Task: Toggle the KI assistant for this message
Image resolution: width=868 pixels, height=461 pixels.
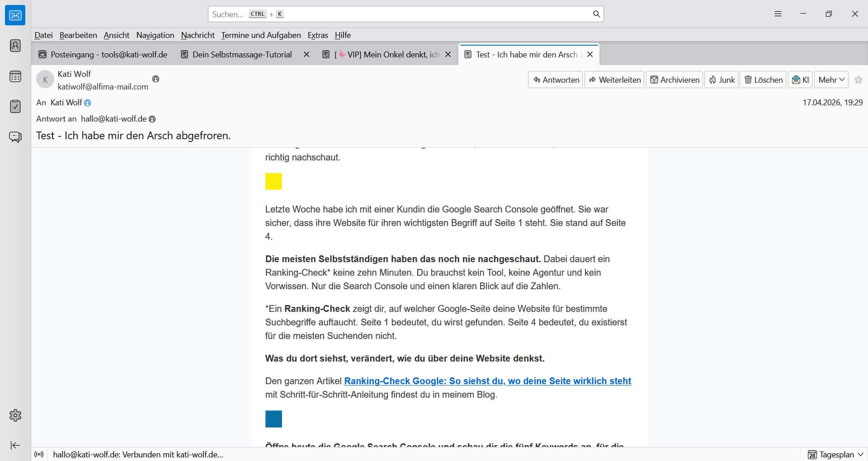Action: [800, 80]
